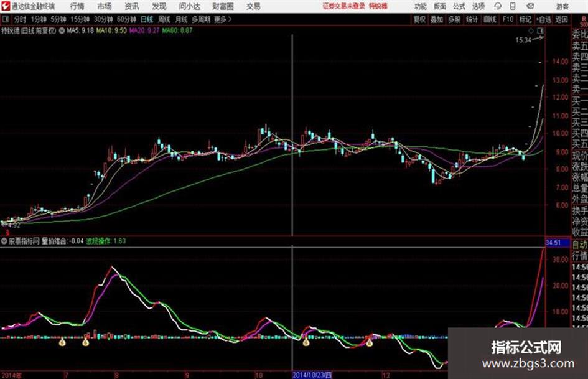Click the 波段操作: 1.63 indicator label

pos(106,241)
